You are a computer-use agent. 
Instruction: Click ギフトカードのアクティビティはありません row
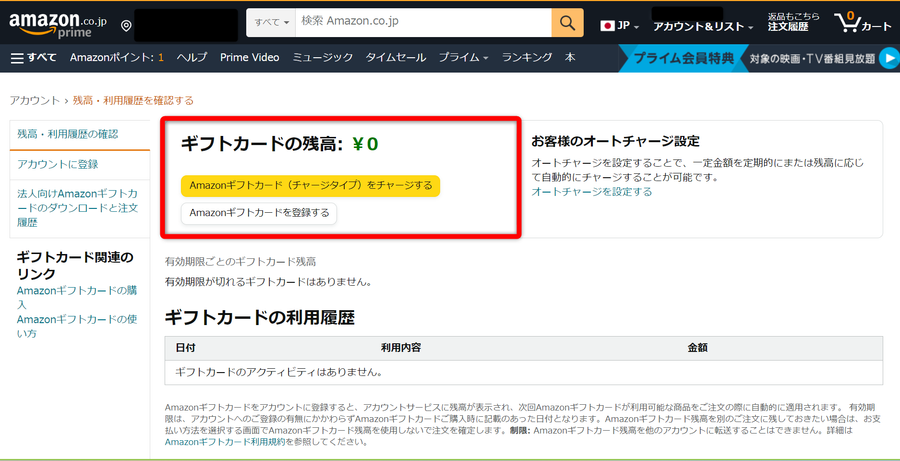(523, 372)
